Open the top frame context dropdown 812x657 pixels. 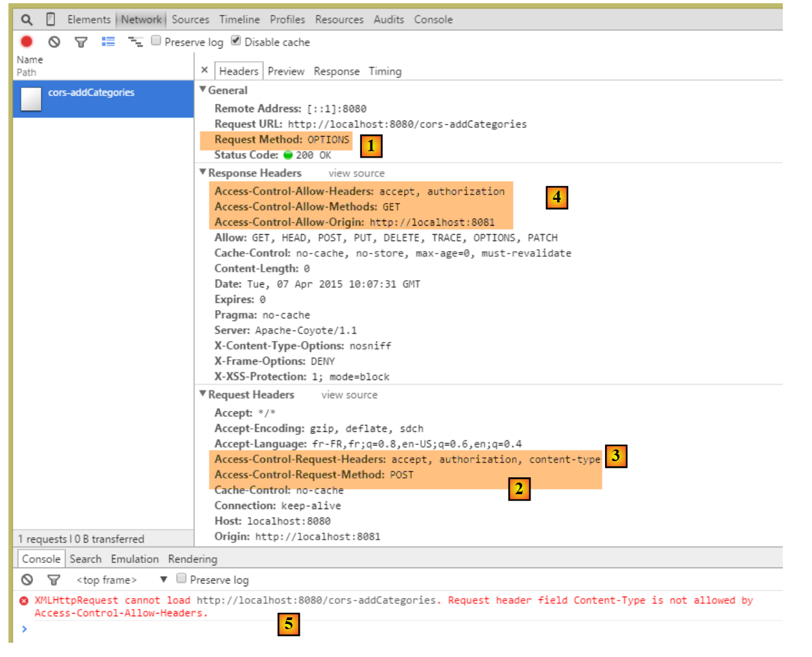(x=163, y=579)
